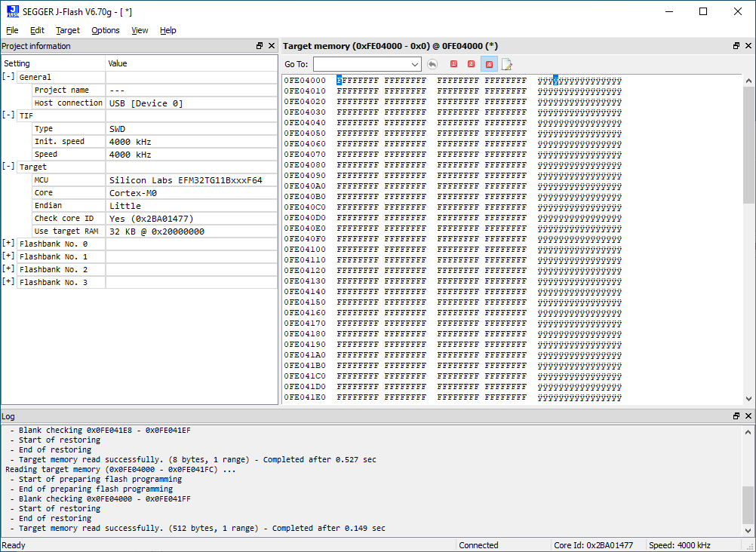The width and height of the screenshot is (756, 552).
Task: Click the edit memory notepad icon
Action: pyautogui.click(x=507, y=64)
